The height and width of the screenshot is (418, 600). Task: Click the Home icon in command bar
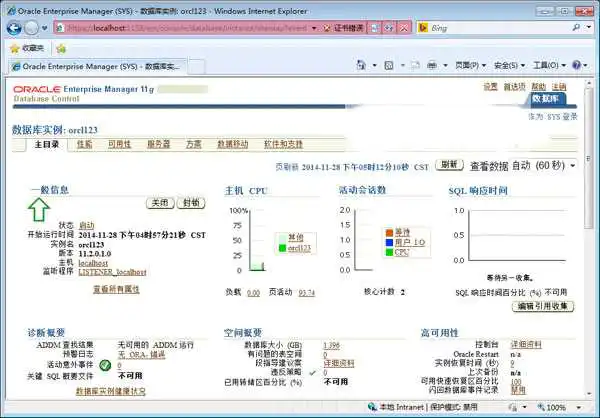click(x=361, y=65)
